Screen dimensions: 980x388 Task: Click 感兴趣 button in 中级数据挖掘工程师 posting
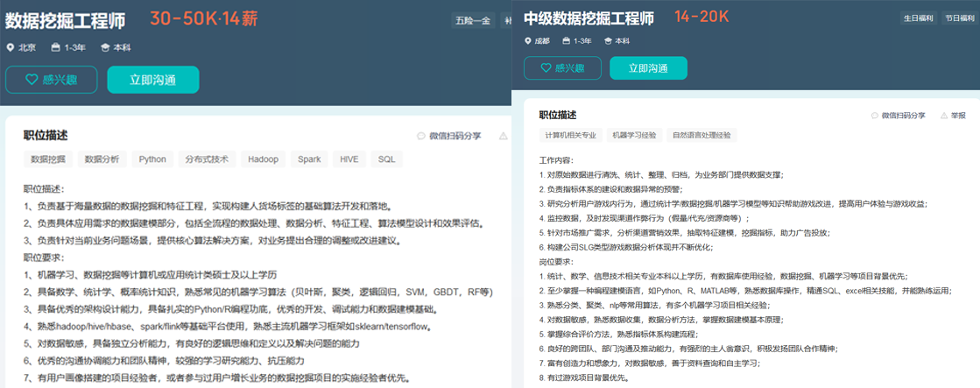[x=562, y=68]
